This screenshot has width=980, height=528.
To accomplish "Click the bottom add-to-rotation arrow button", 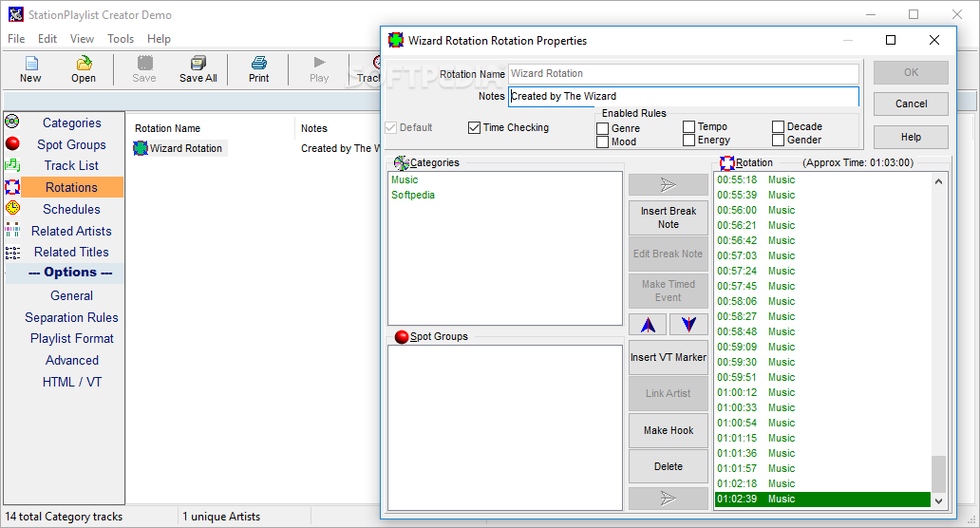I will 669,499.
